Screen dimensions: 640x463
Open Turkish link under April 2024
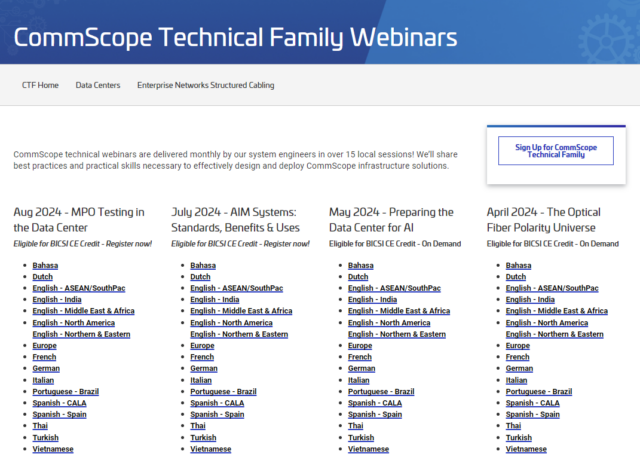[519, 438]
